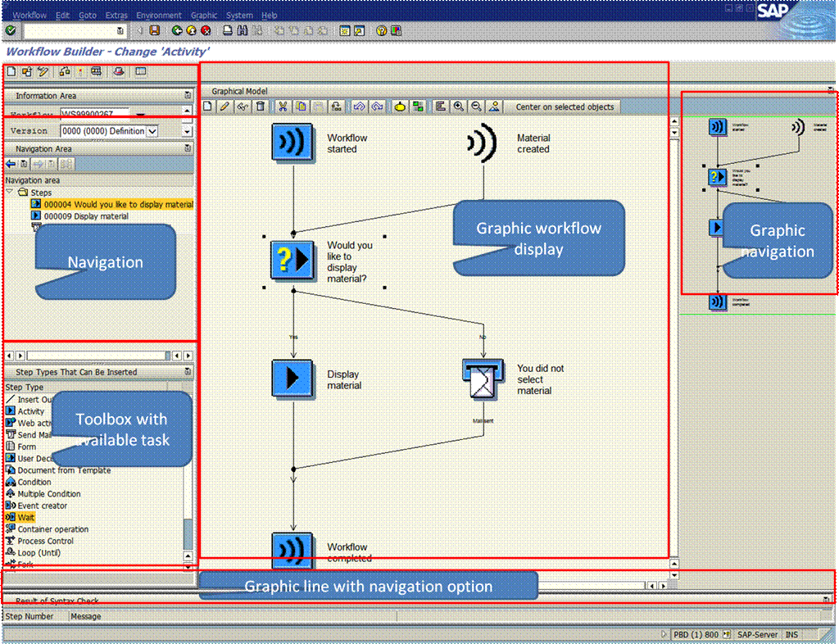This screenshot has height=644, width=839.
Task: Click the Copy icon in Graphical Model toolbar
Action: click(x=301, y=107)
